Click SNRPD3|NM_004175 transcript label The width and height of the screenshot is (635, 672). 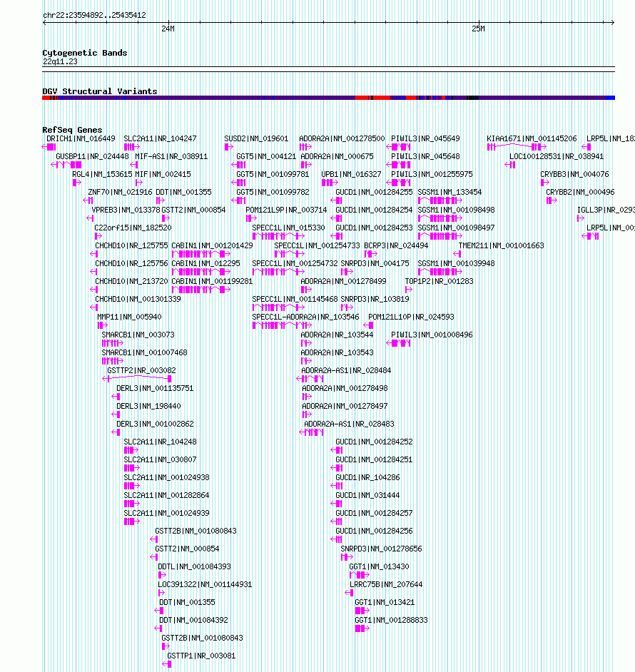point(375,263)
